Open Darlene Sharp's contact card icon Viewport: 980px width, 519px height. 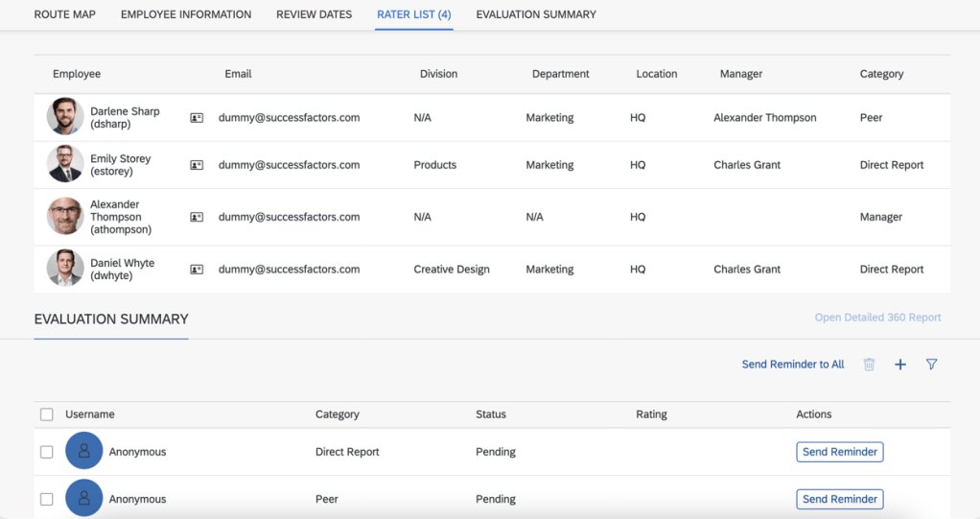(197, 118)
